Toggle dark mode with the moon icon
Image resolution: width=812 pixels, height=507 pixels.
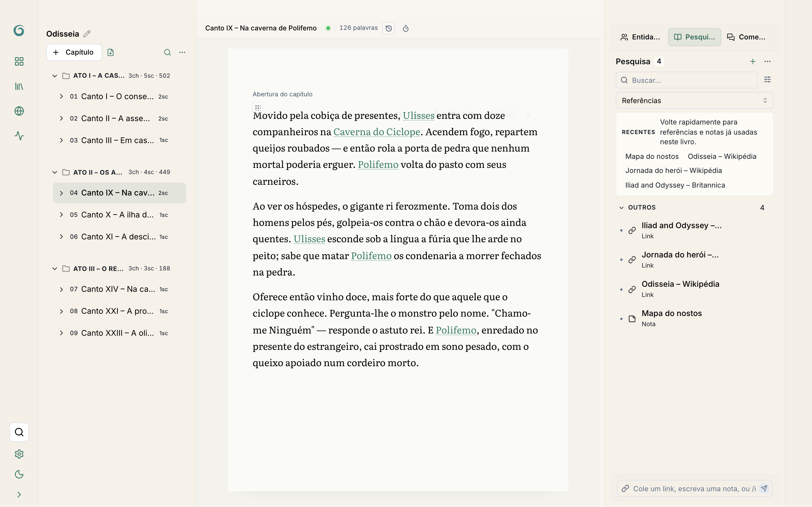click(19, 474)
